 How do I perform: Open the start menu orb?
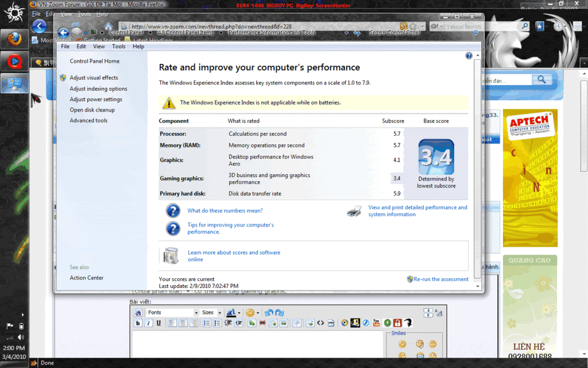point(14,13)
